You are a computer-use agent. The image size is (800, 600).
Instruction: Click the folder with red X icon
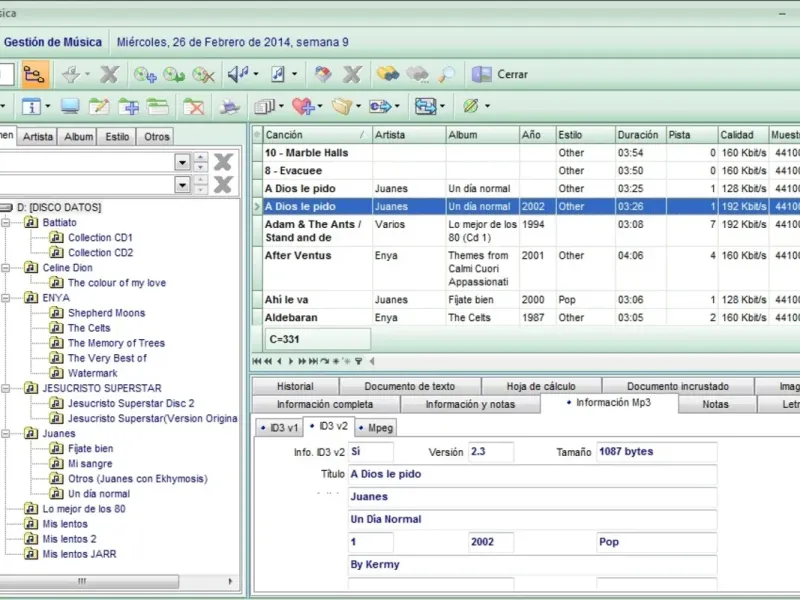(194, 106)
